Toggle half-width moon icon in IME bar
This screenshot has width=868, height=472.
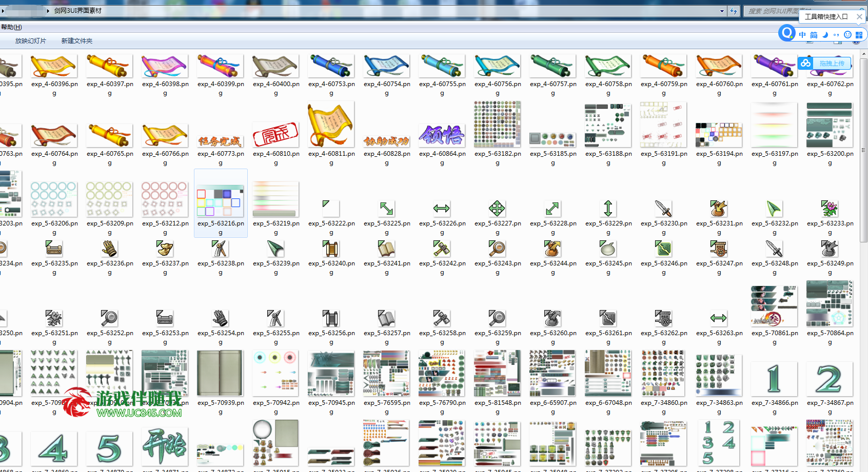[825, 35]
